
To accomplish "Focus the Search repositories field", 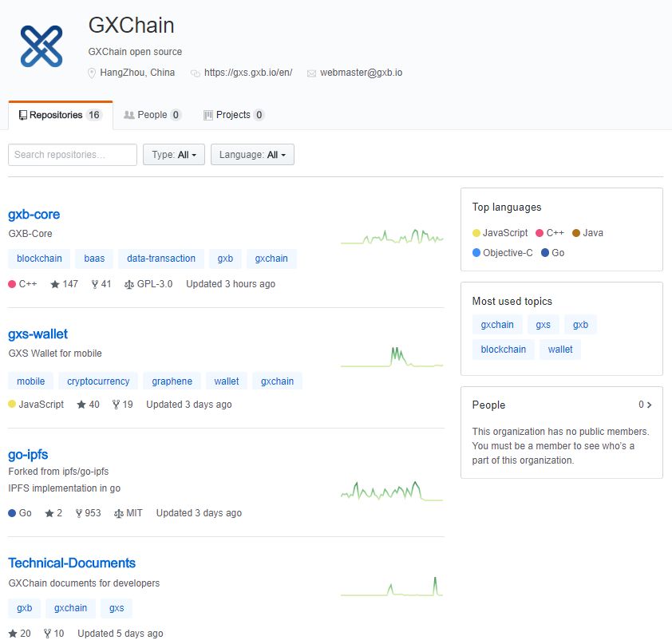I will pos(73,155).
